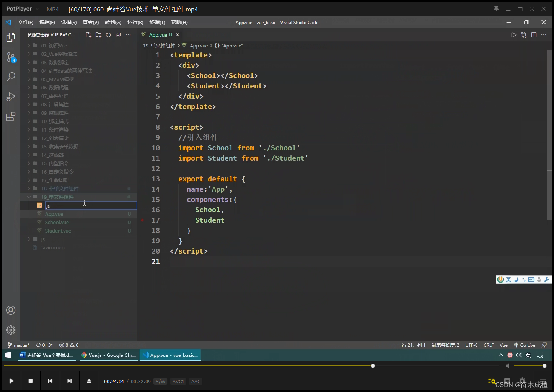
Task: Open changes compare icon in editor toolbar
Action: 524,35
